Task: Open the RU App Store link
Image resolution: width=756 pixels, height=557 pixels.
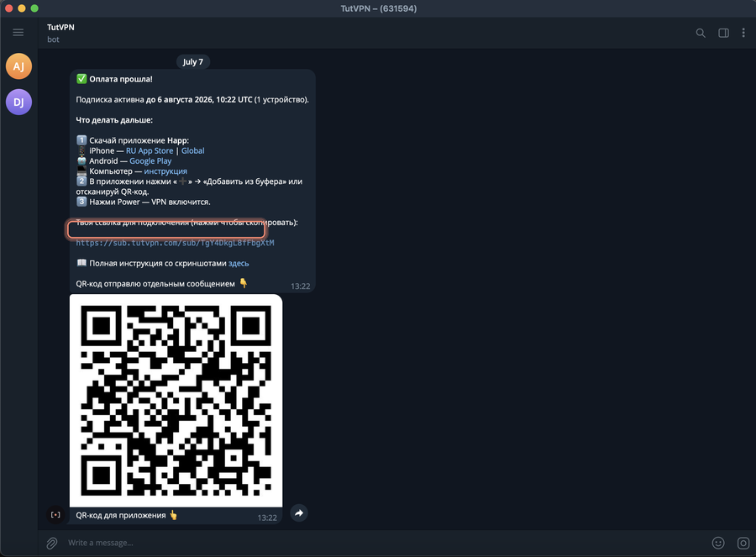Action: pos(150,150)
